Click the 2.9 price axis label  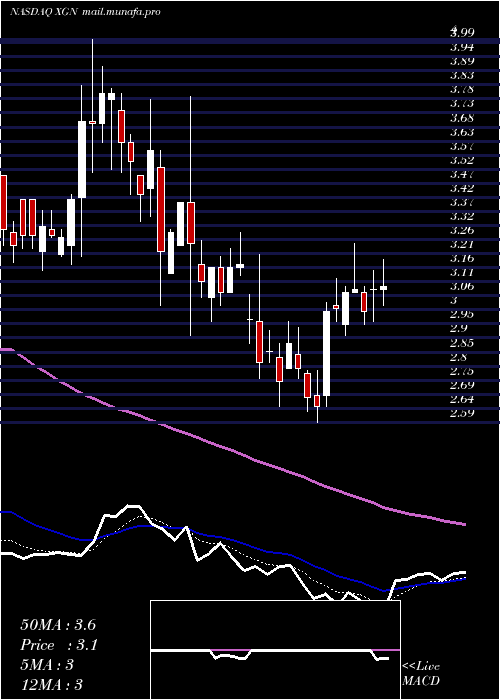(458, 329)
